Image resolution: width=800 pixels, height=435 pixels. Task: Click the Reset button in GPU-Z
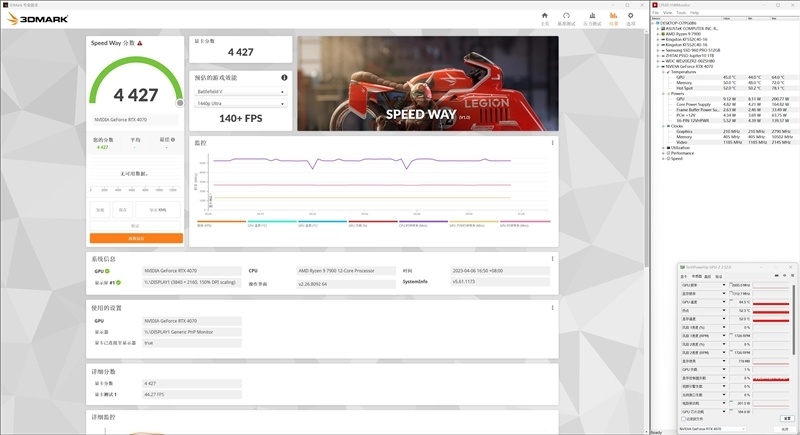pos(787,418)
